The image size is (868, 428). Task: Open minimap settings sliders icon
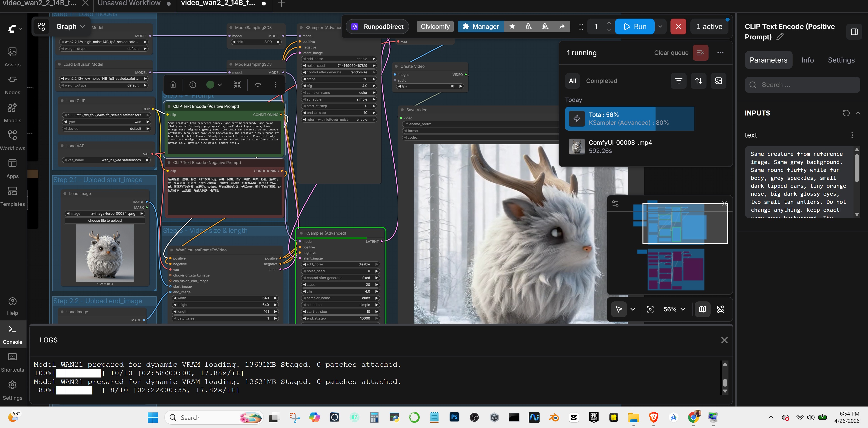tap(615, 203)
